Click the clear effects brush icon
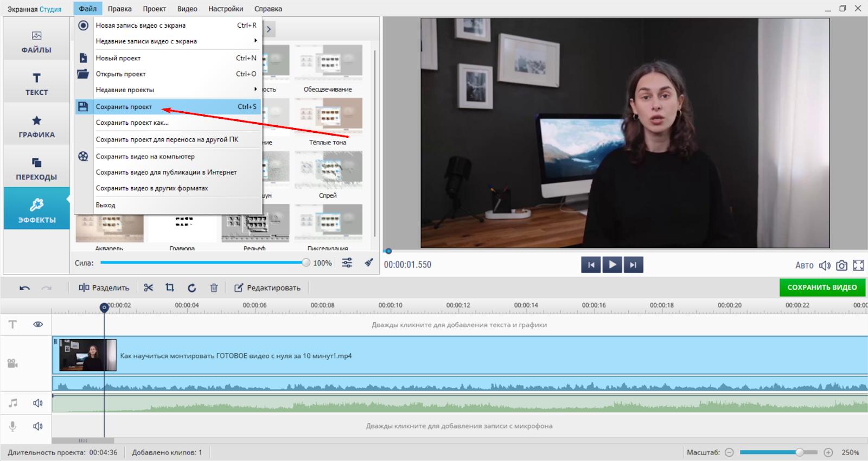The height and width of the screenshot is (461, 868). click(369, 263)
